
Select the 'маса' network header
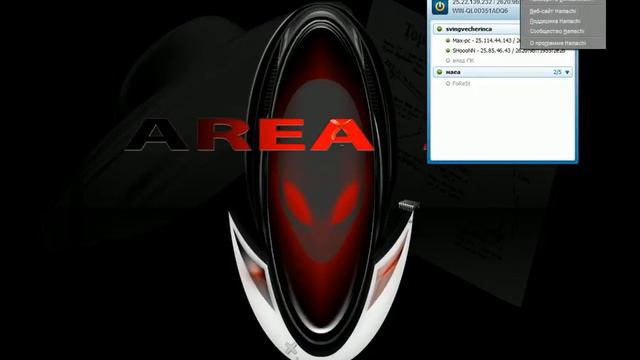click(x=503, y=72)
